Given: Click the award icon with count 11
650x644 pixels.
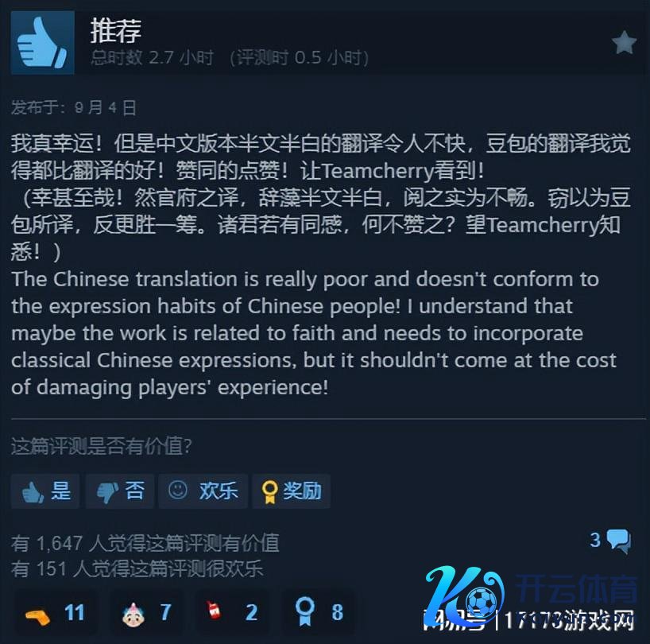Looking at the screenshot, I should tap(38, 615).
